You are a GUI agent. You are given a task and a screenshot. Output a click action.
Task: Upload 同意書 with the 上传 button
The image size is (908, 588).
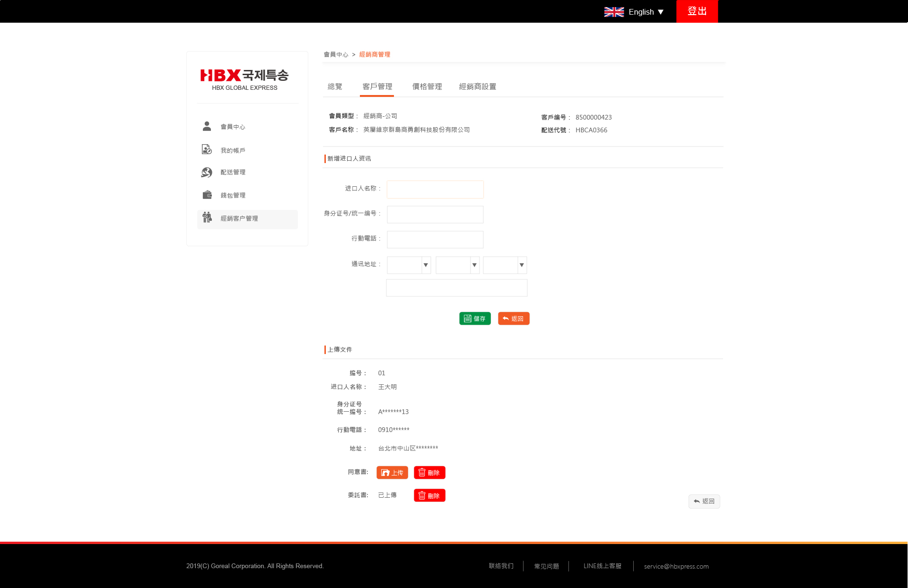tap(392, 473)
